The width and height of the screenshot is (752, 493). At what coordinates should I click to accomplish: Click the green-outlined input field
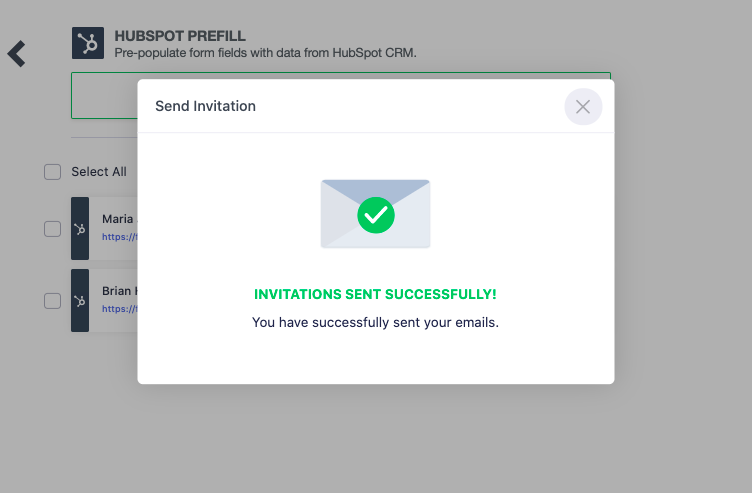pyautogui.click(x=104, y=95)
